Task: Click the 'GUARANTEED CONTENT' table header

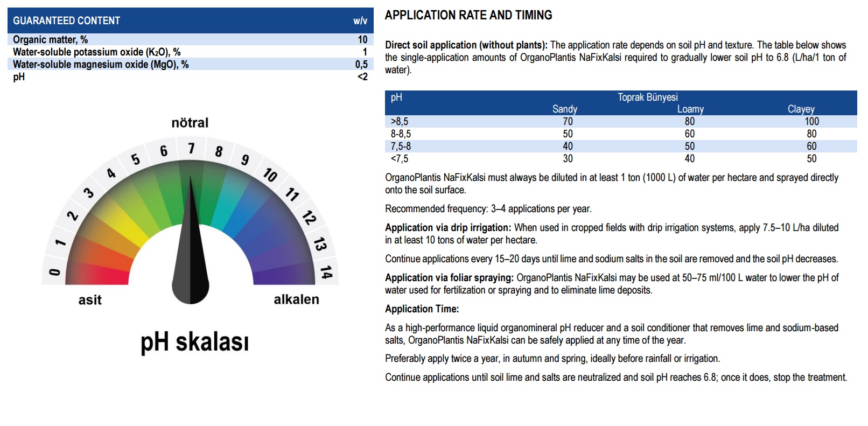Action: [66, 21]
